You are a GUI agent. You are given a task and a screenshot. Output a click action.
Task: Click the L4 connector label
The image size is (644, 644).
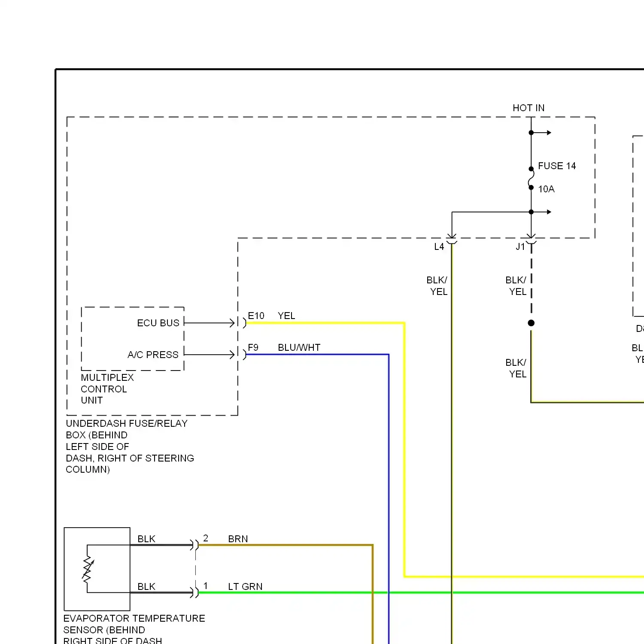439,247
